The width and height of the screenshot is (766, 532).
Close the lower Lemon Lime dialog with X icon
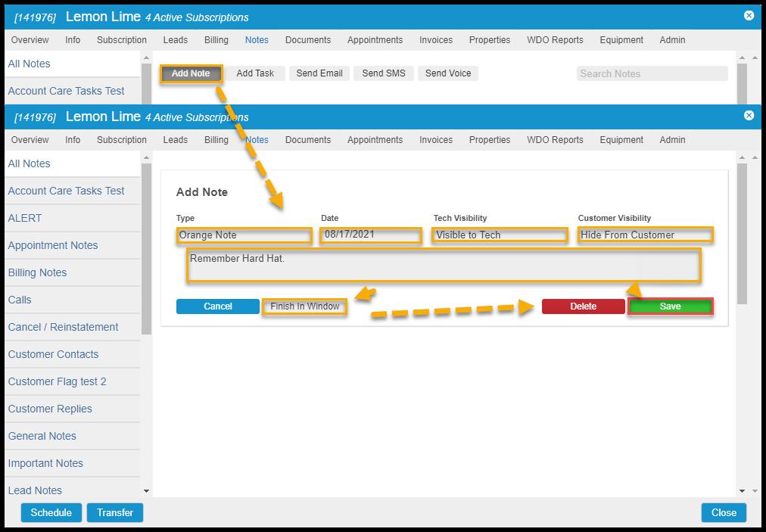[x=749, y=116]
